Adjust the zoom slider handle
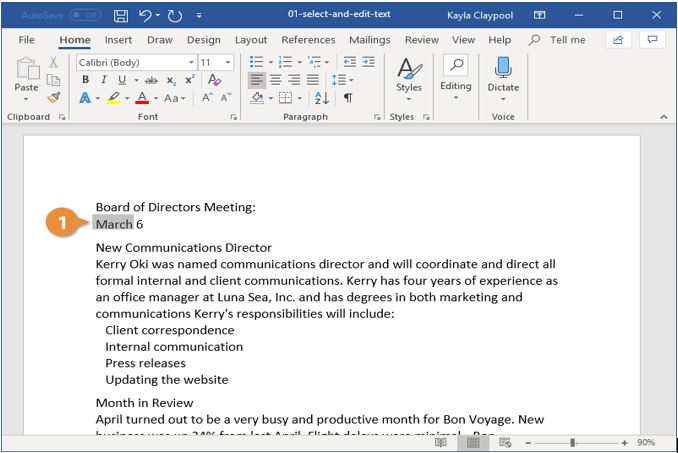Viewport: 678px width, 453px height. (x=572, y=442)
